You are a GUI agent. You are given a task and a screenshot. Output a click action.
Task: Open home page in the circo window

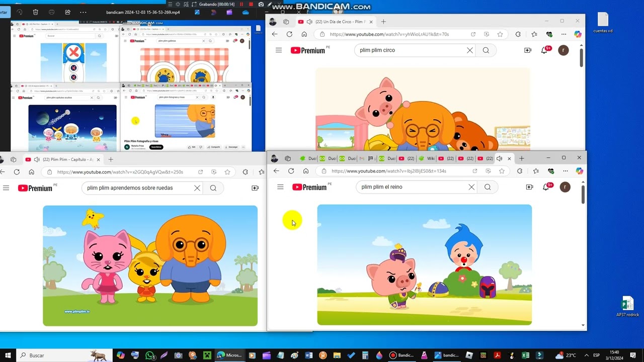point(304,34)
